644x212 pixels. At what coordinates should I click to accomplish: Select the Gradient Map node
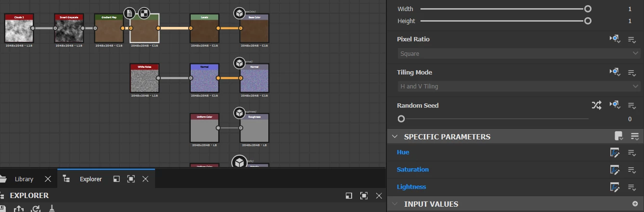tap(109, 28)
